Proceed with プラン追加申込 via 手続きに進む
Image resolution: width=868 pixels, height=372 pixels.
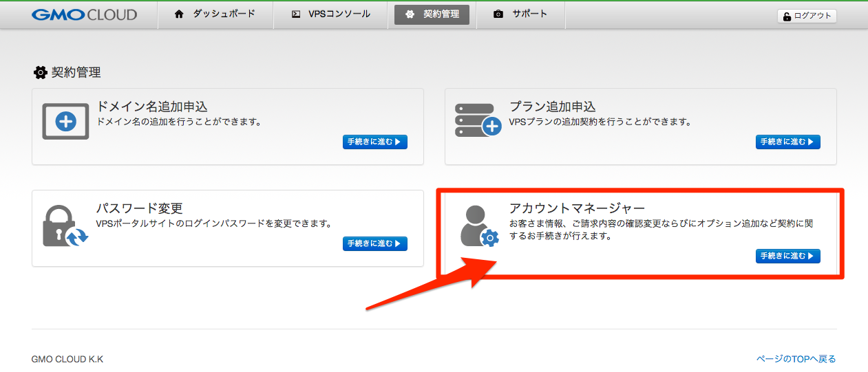tap(787, 142)
